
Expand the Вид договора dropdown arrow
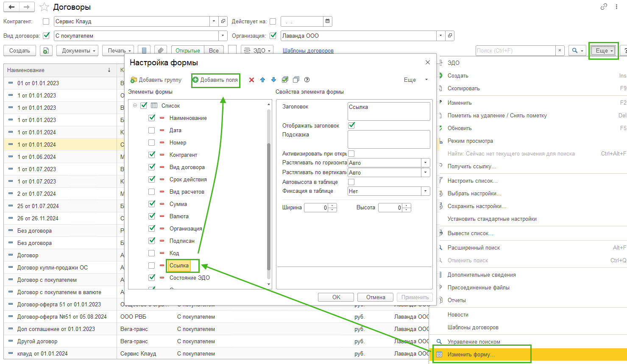coord(223,36)
